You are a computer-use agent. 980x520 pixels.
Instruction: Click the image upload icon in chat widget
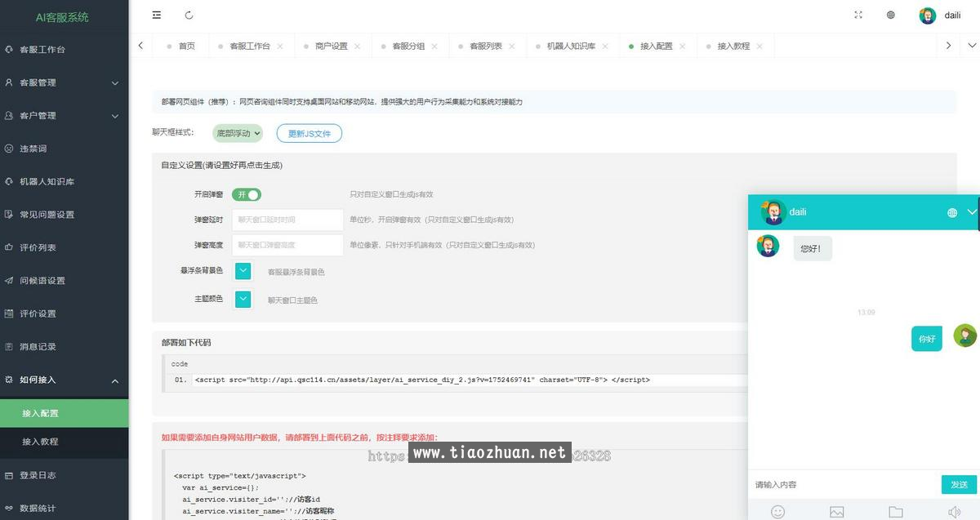tap(836, 512)
